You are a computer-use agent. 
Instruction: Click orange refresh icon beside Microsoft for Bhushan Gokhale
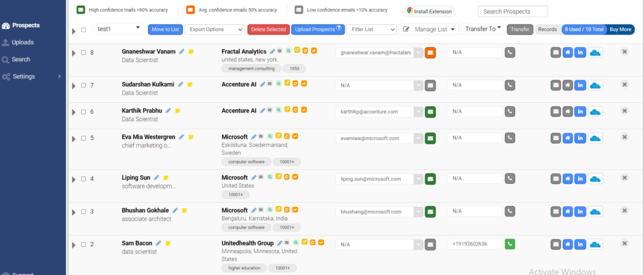click(x=287, y=210)
